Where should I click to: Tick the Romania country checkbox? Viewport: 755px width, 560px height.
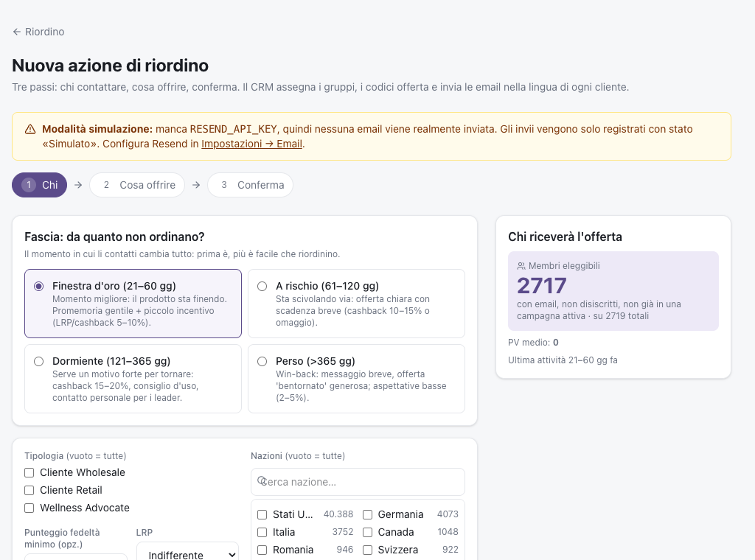click(262, 550)
